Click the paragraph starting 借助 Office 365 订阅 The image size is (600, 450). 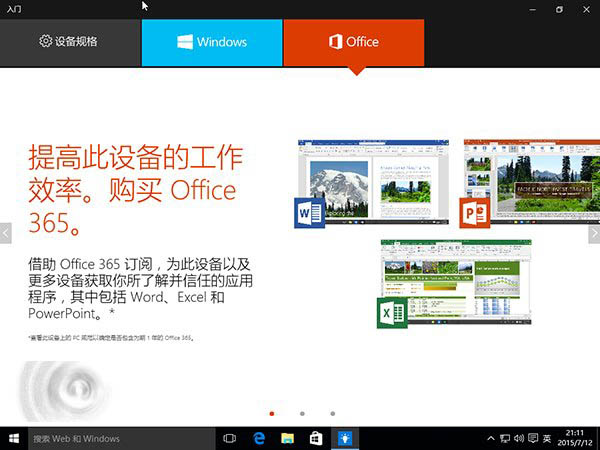pos(140,289)
